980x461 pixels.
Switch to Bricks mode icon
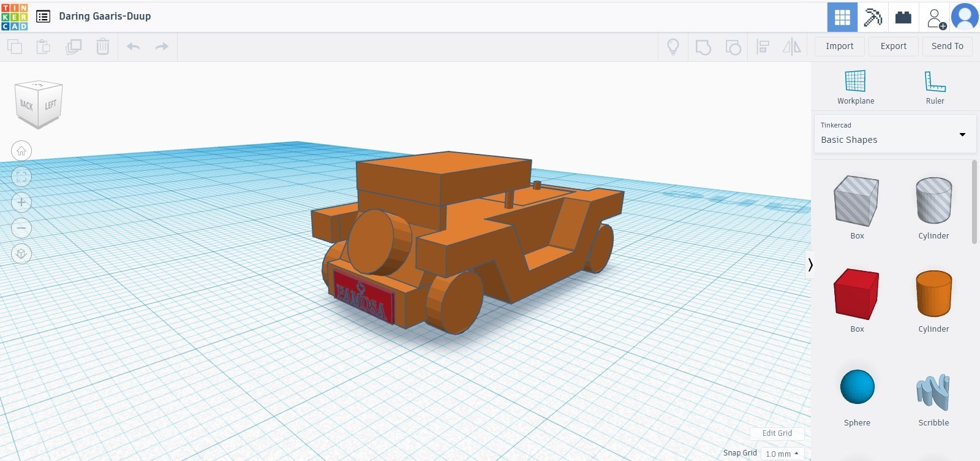(903, 17)
